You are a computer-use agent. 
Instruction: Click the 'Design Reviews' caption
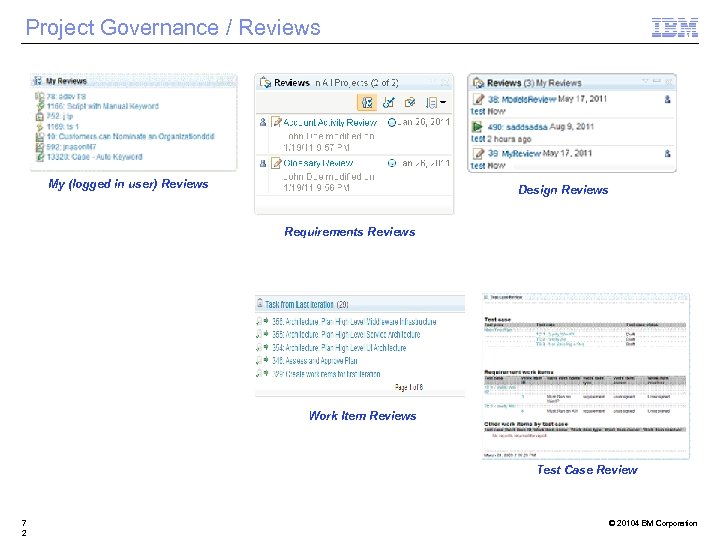[563, 190]
